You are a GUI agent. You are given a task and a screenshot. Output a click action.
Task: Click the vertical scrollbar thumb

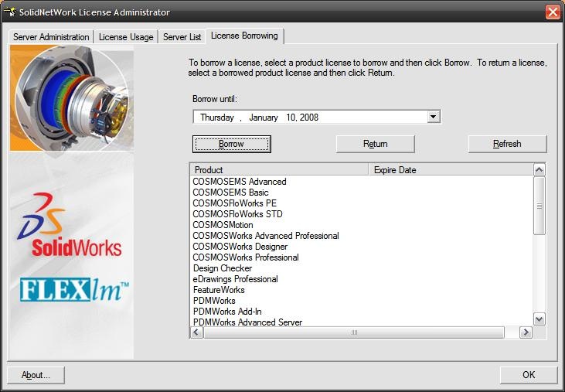pos(539,206)
